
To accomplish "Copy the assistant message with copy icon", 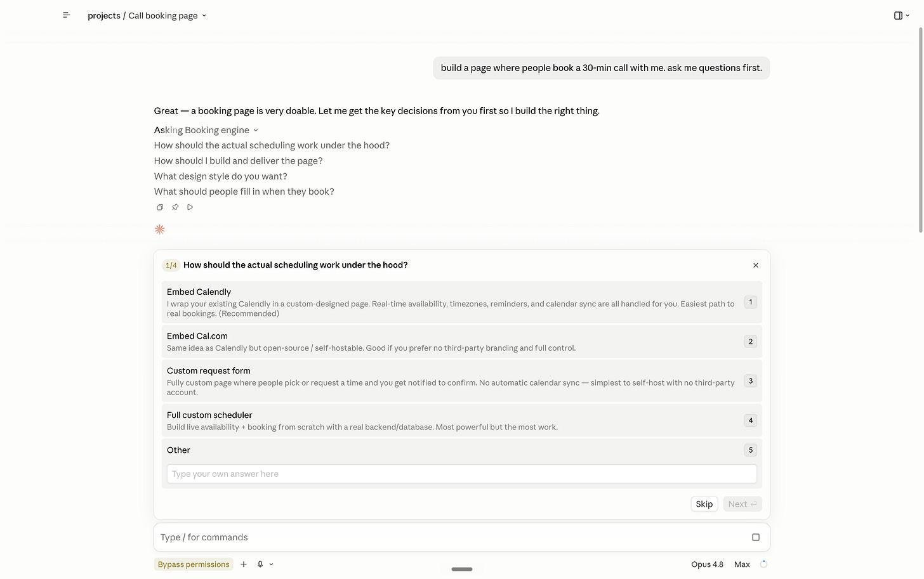I will 160,207.
